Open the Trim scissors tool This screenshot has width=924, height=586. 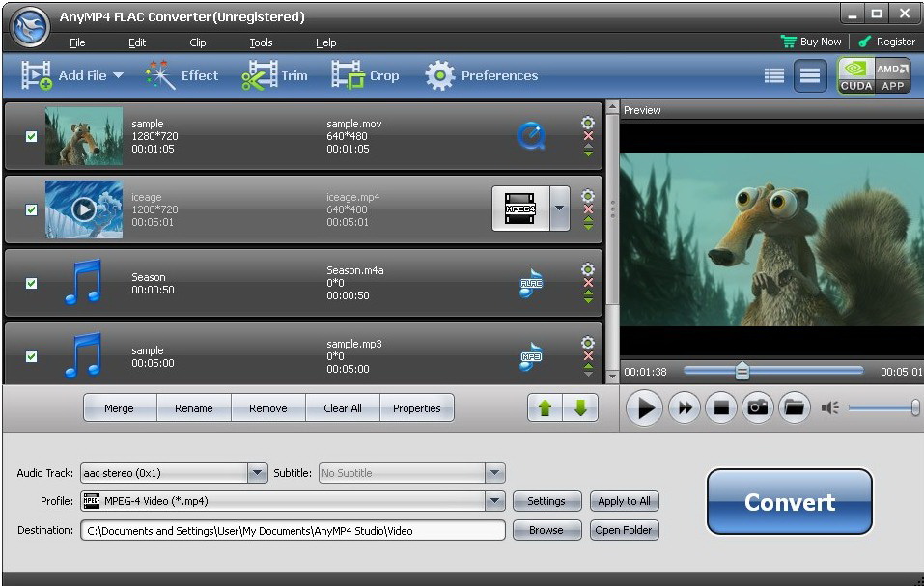(x=259, y=75)
